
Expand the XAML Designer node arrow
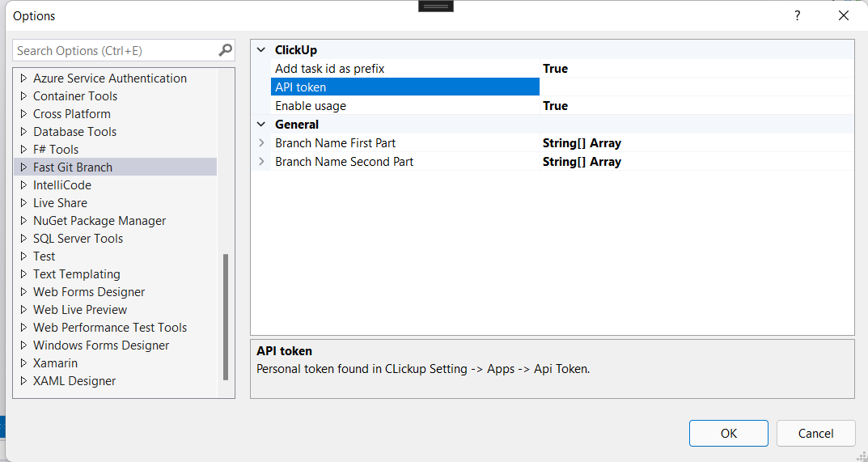click(x=23, y=380)
